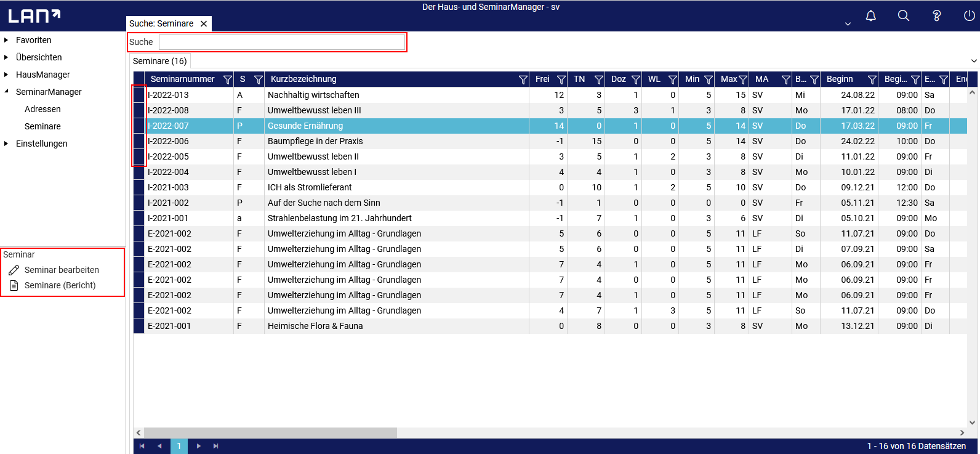This screenshot has width=980, height=454.
Task: Click the power logout icon
Action: (x=969, y=16)
